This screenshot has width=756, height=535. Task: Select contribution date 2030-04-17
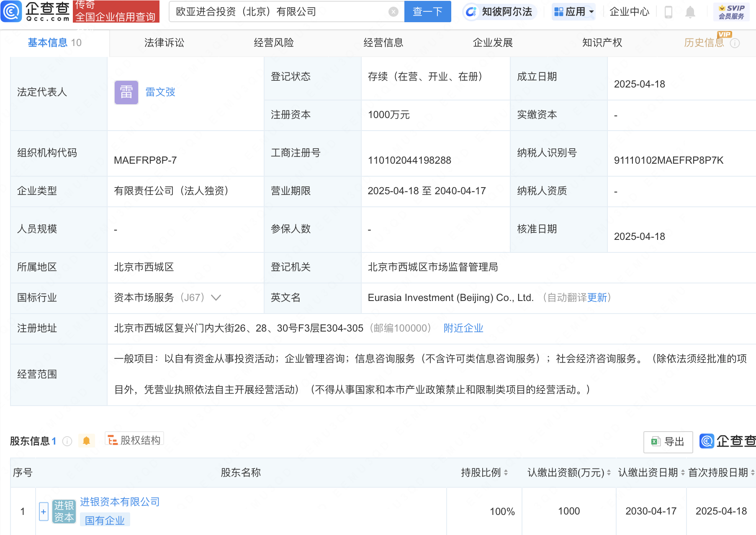tap(651, 511)
